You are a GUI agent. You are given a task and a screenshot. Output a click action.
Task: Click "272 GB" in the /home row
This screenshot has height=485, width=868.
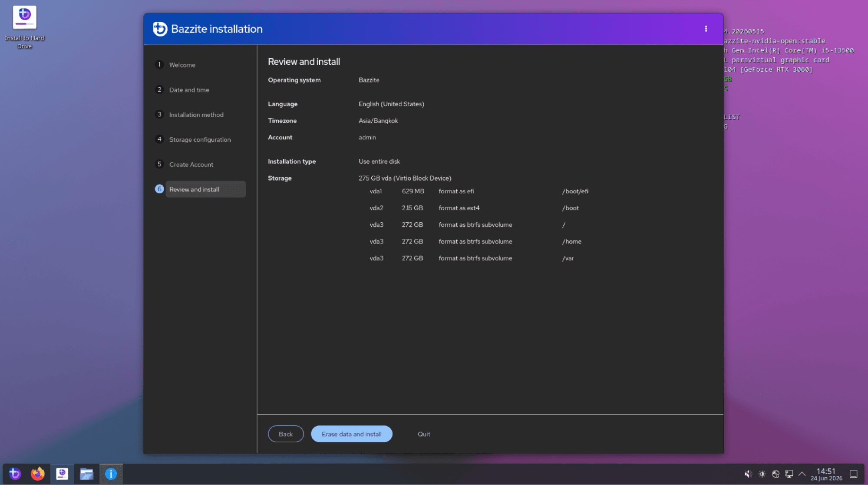pos(412,241)
